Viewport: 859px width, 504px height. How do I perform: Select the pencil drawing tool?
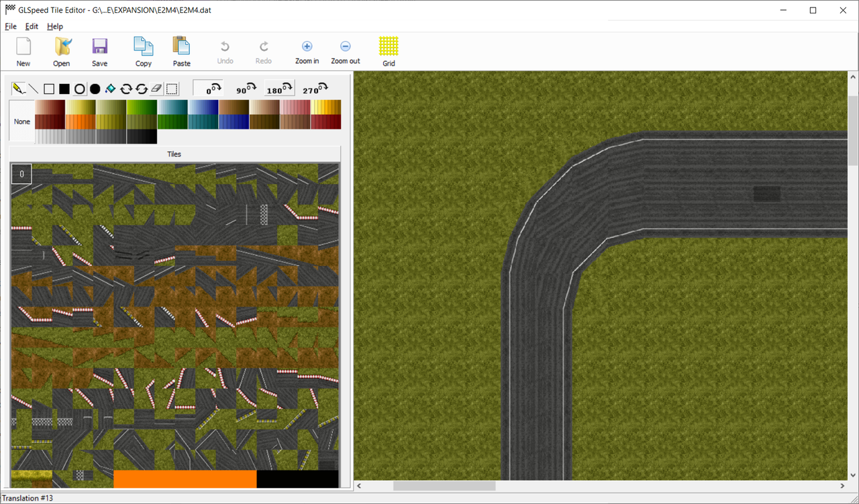pyautogui.click(x=18, y=88)
